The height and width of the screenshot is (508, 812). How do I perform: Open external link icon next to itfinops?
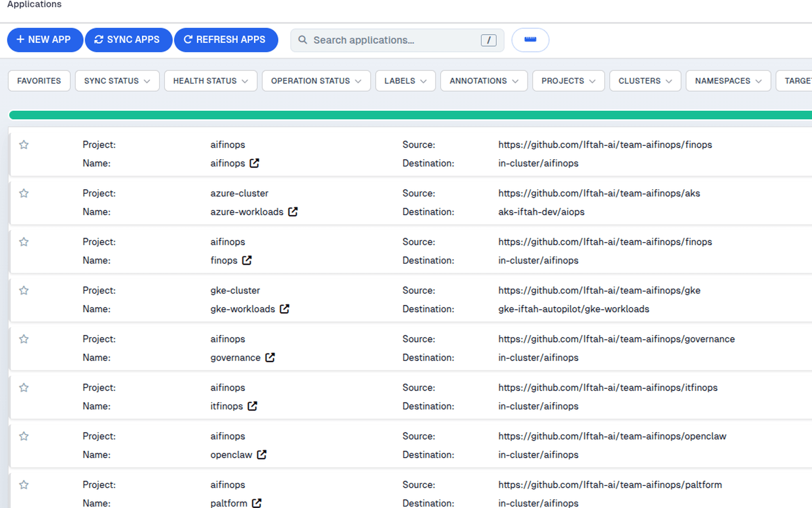[x=252, y=406]
